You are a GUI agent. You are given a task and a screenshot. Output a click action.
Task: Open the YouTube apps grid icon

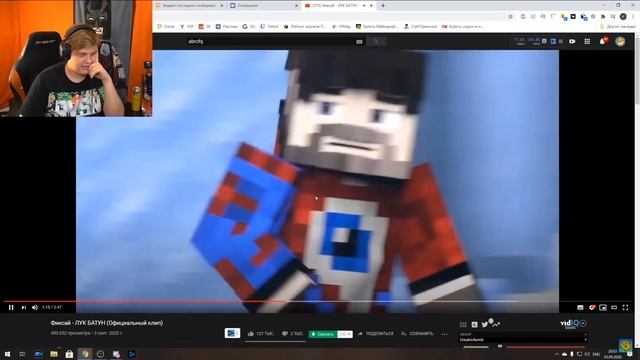click(587, 41)
